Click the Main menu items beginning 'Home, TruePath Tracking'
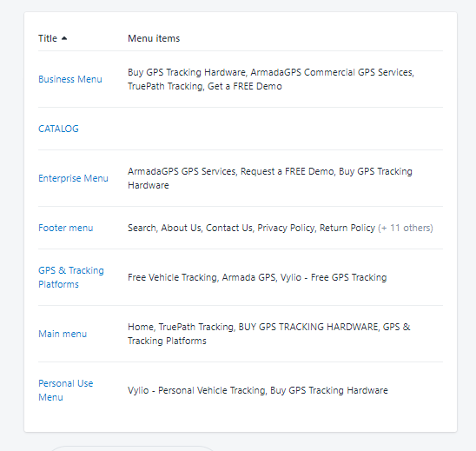Viewport: 476px width, 451px height. pos(269,334)
